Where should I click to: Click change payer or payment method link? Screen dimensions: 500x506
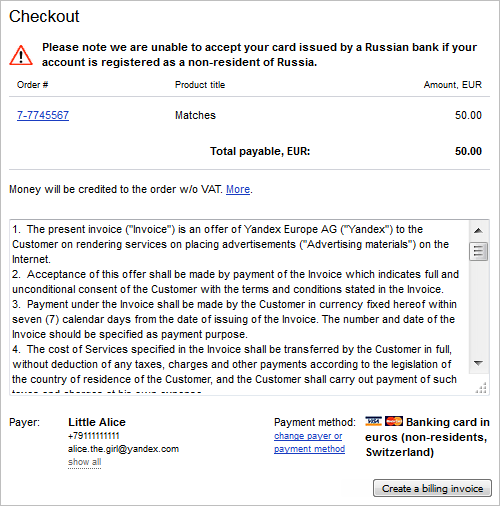309,442
